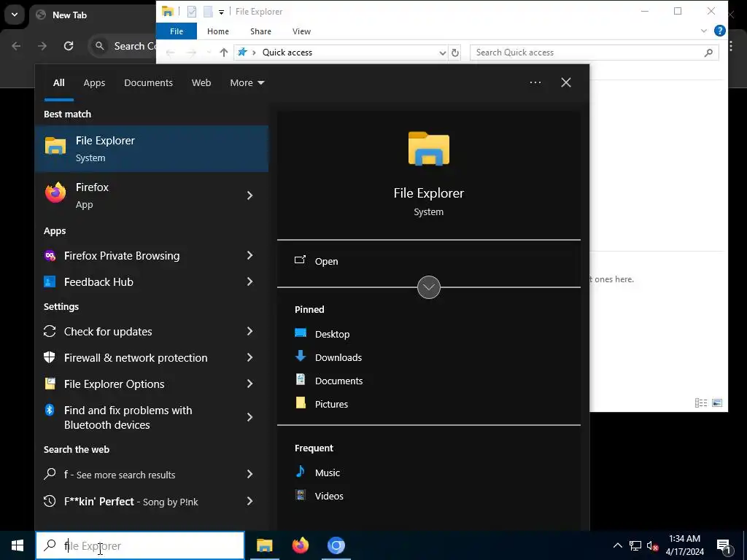Viewport: 747px width, 560px height.
Task: Open File Explorer Options setting
Action: pos(141,384)
